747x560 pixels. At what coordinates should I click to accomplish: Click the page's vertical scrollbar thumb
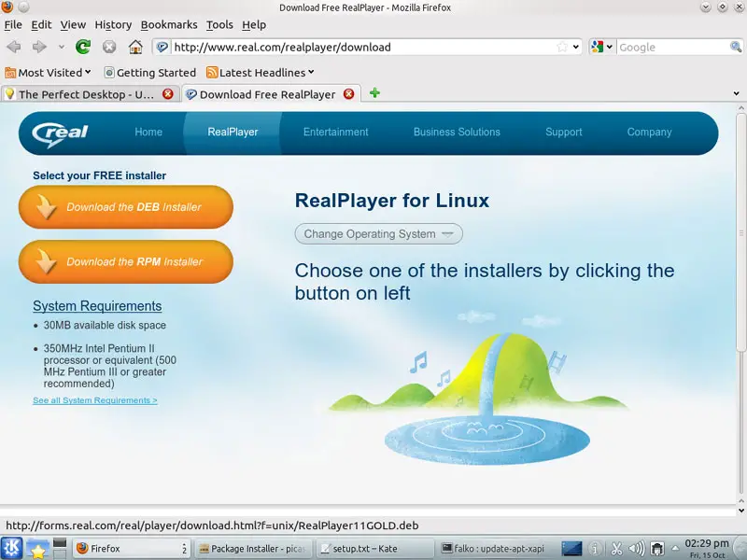tap(740, 232)
